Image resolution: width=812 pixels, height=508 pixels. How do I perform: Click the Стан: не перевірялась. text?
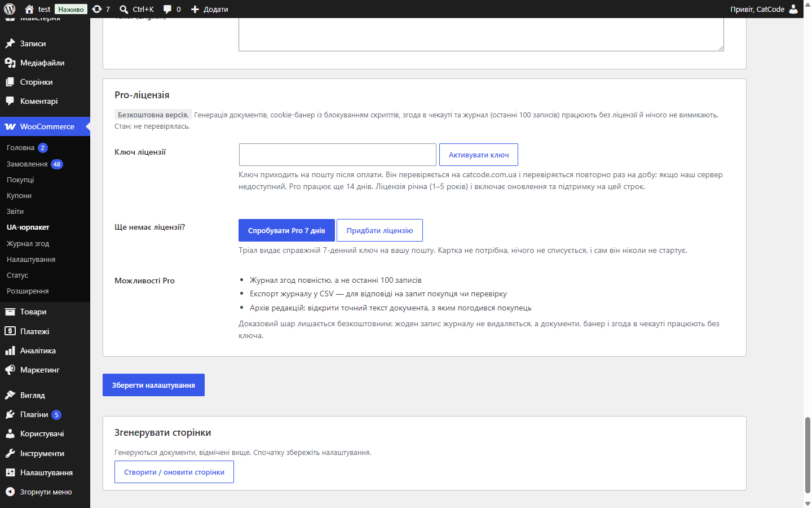[152, 126]
